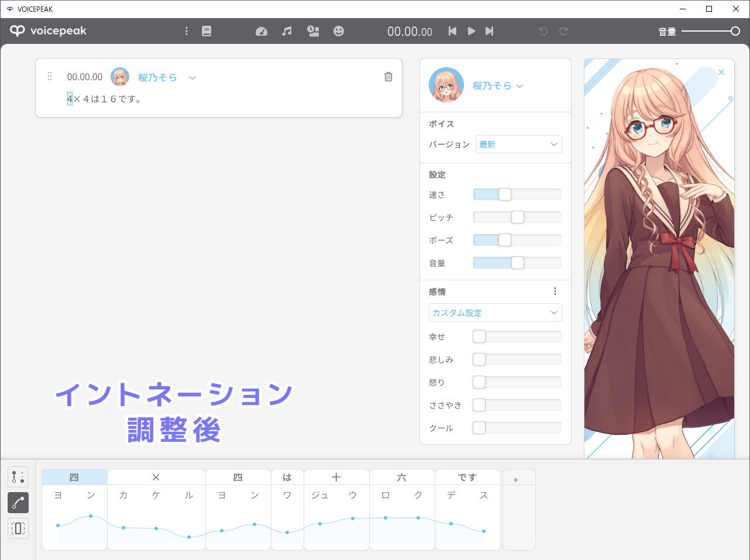
Task: Click the 00.00.00 time display in toolbar
Action: click(410, 32)
